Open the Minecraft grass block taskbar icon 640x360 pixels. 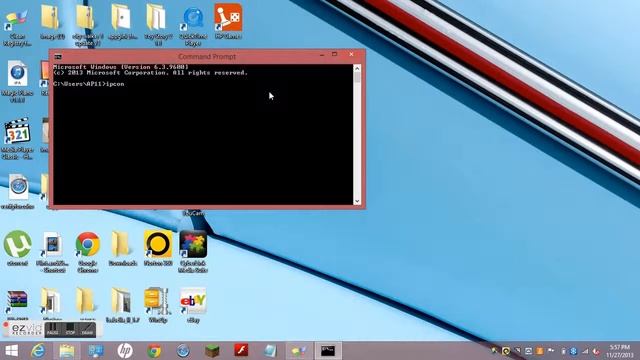(212, 351)
